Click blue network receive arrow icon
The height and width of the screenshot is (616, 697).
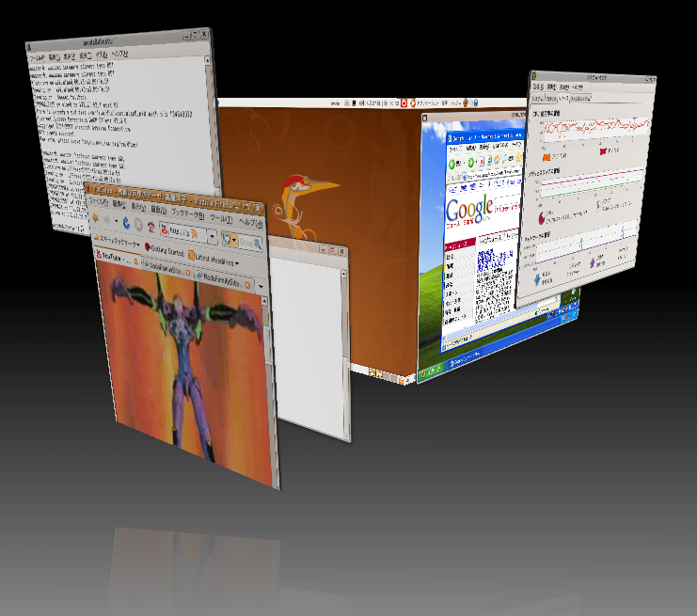[537, 279]
